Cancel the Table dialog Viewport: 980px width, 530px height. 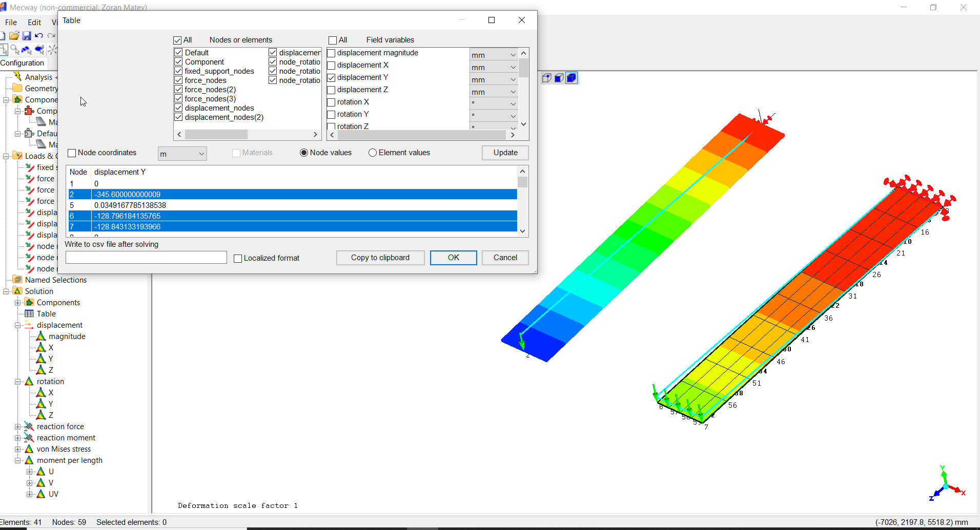pos(505,258)
